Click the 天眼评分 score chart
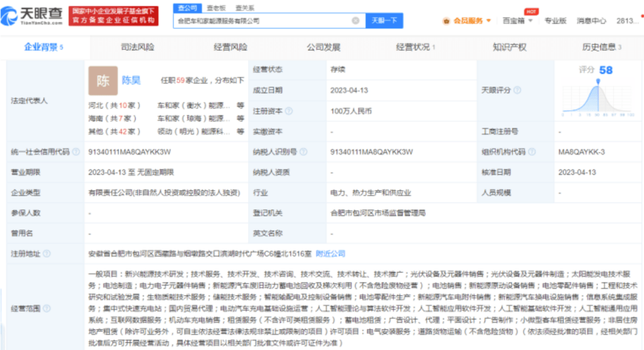 click(x=598, y=97)
